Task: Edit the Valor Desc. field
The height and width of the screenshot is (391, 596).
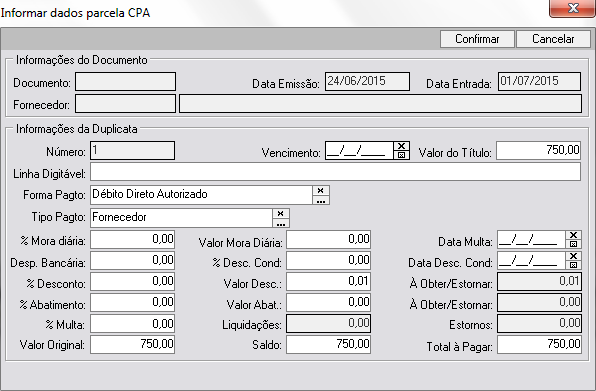Action: pyautogui.click(x=328, y=282)
